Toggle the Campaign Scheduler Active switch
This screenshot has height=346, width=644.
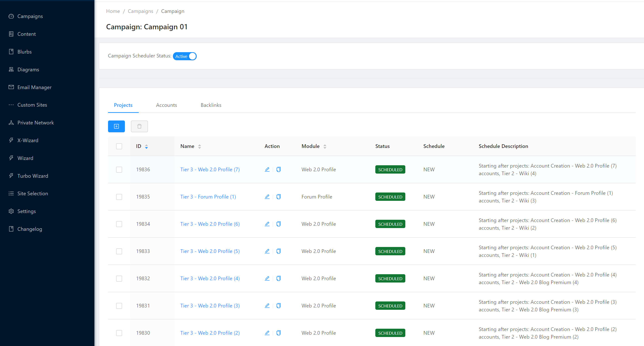(x=185, y=56)
